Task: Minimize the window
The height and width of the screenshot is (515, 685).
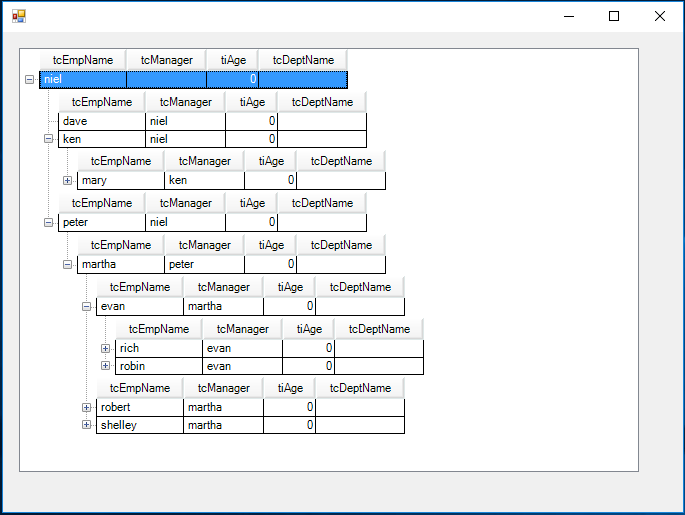Action: 569,16
